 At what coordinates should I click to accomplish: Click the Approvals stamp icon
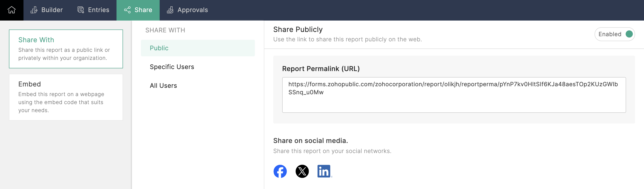tap(170, 10)
